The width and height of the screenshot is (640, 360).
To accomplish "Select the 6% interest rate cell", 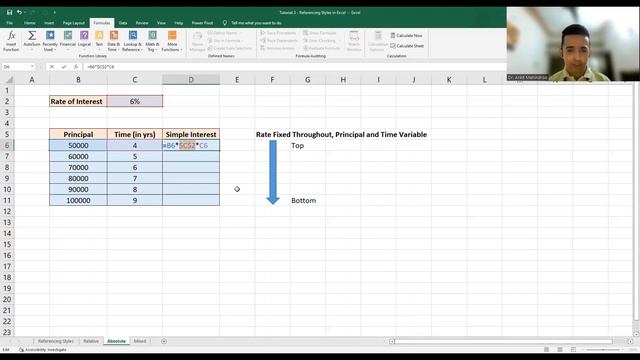I will (x=135, y=101).
